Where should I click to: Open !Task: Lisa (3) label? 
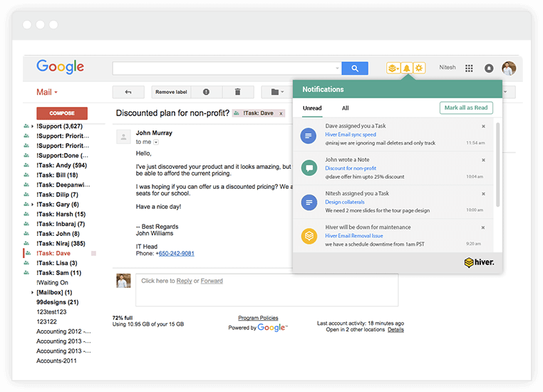[x=57, y=263]
